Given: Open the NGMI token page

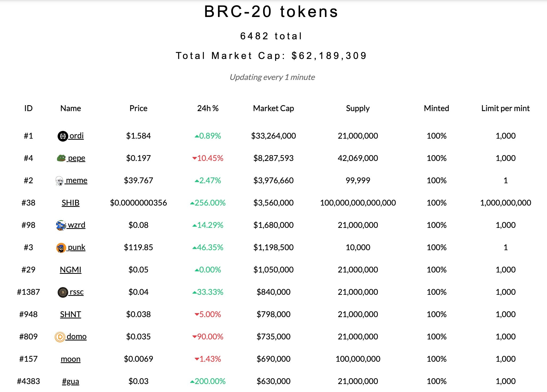Looking at the screenshot, I should click(70, 270).
